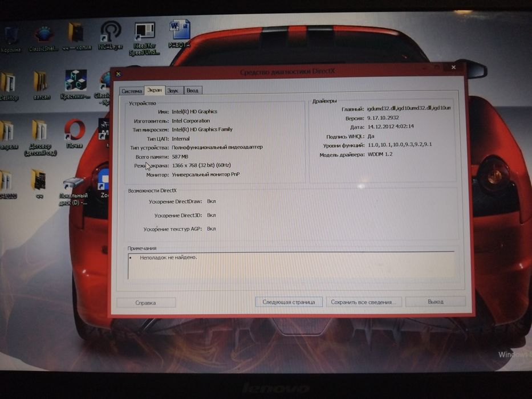Launch Need for Speed Underground shortcut
The height and width of the screenshot is (399, 532).
[x=144, y=39]
